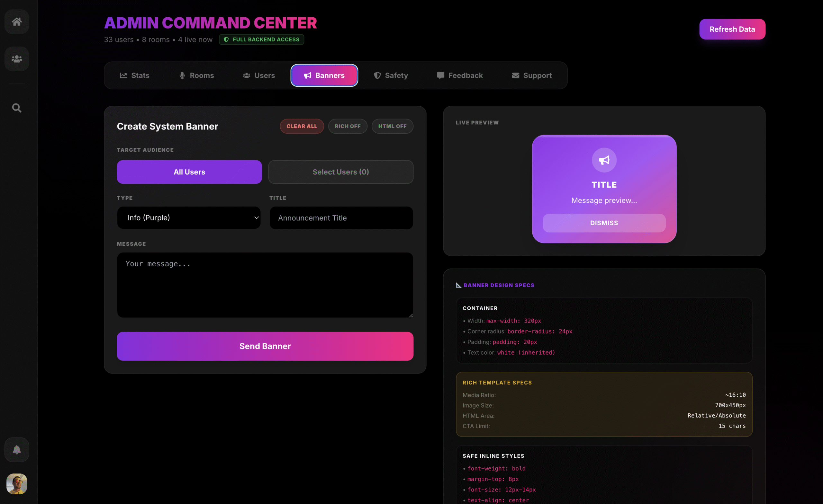The height and width of the screenshot is (504, 823).
Task: Choose Select Users (0) audience option
Action: tap(340, 172)
